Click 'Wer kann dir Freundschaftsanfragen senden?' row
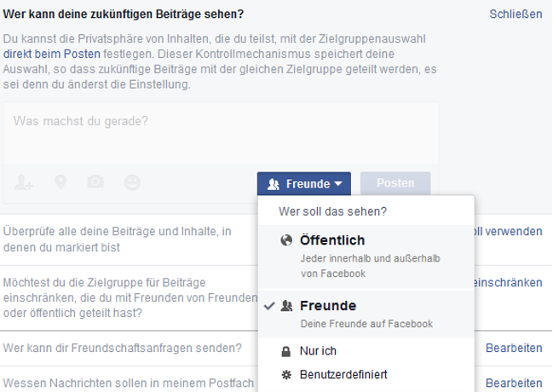Image resolution: width=553 pixels, height=392 pixels. coord(122,349)
